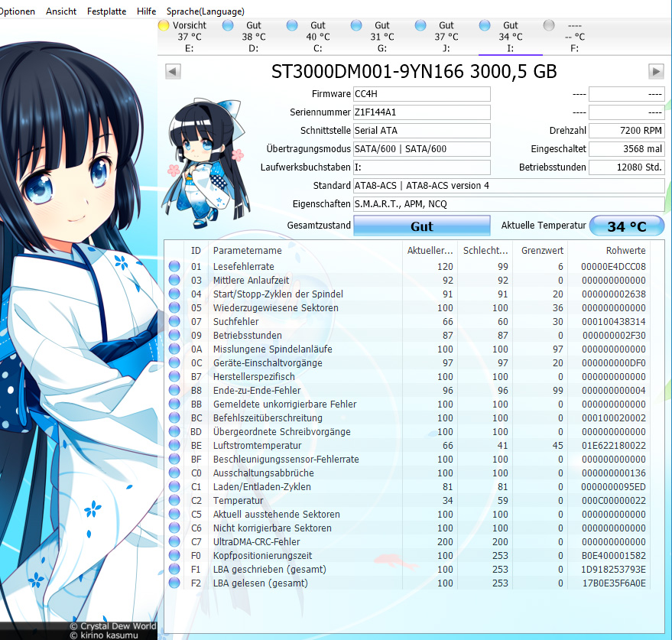This screenshot has width=672, height=640.
Task: Click the status orb for Suchfehler row
Action: pyautogui.click(x=174, y=321)
